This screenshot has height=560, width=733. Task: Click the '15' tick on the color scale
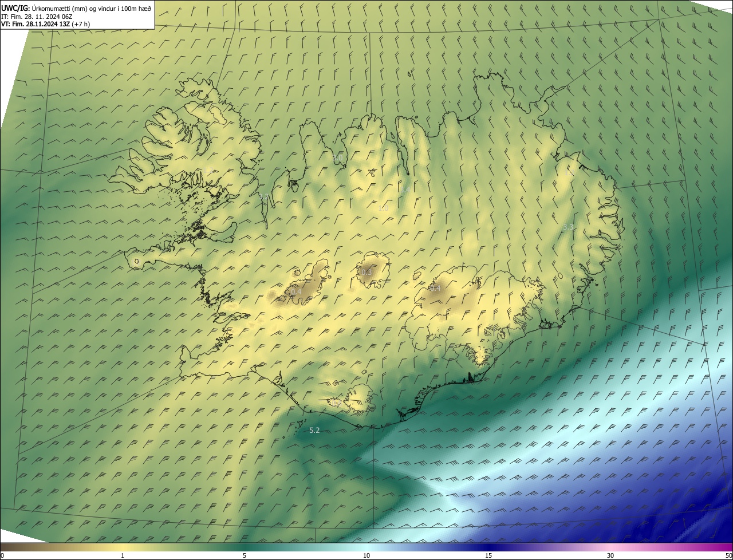coord(488,556)
